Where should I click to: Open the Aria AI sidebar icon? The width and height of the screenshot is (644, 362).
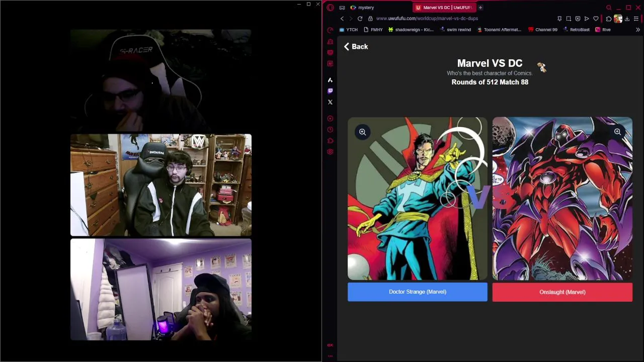click(330, 80)
